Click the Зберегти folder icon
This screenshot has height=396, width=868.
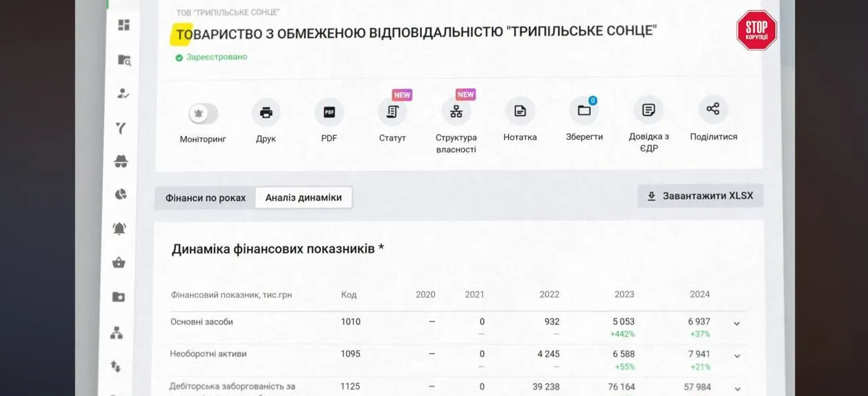(x=584, y=110)
